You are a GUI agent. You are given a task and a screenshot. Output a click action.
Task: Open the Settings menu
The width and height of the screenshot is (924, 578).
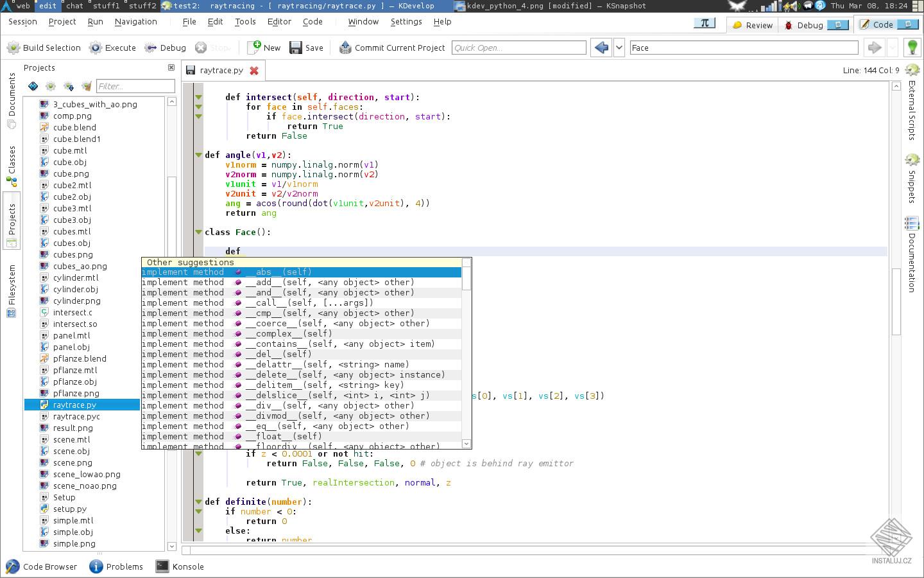tap(406, 21)
